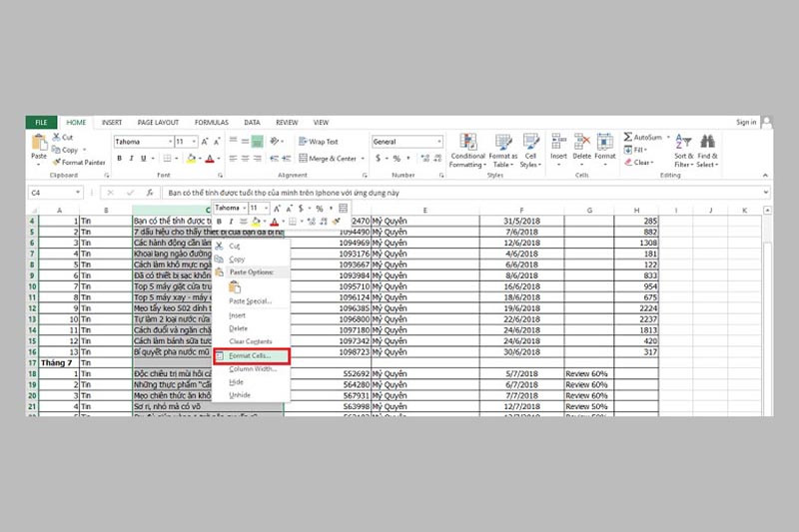The width and height of the screenshot is (799, 532).
Task: Toggle Align Right in ribbon Alignment group
Action: (258, 159)
